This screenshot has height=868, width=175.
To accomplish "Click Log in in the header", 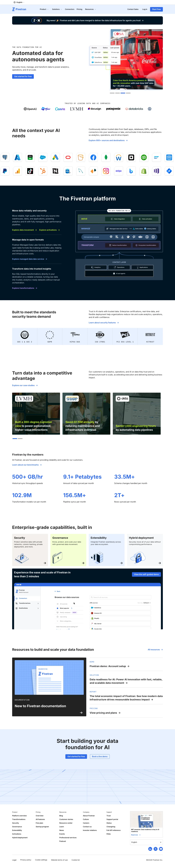I will coord(145,9).
